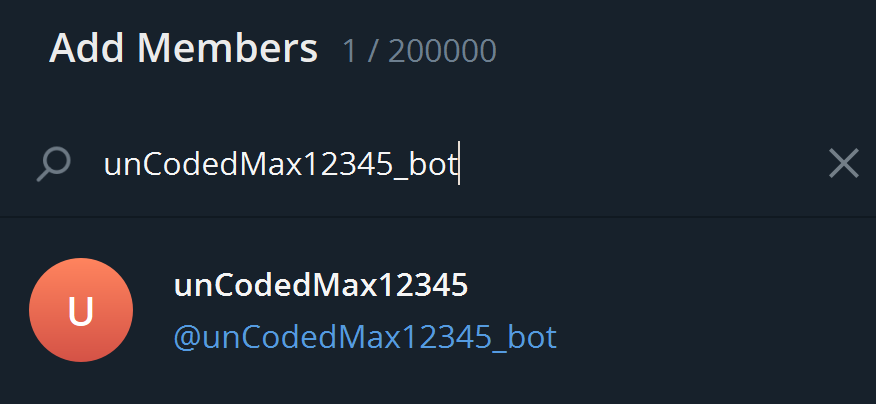Click the 1 / 200000 member counter
The width and height of the screenshot is (876, 404).
pos(419,51)
